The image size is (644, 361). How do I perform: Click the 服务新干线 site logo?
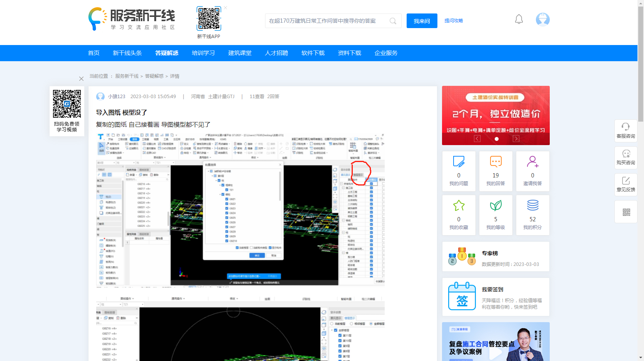pos(132,19)
